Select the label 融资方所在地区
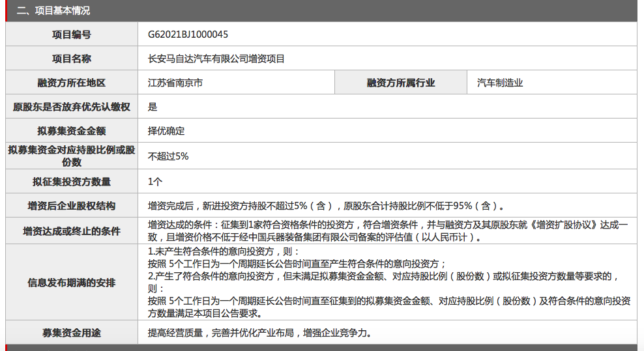This screenshot has height=351, width=644. pos(72,83)
